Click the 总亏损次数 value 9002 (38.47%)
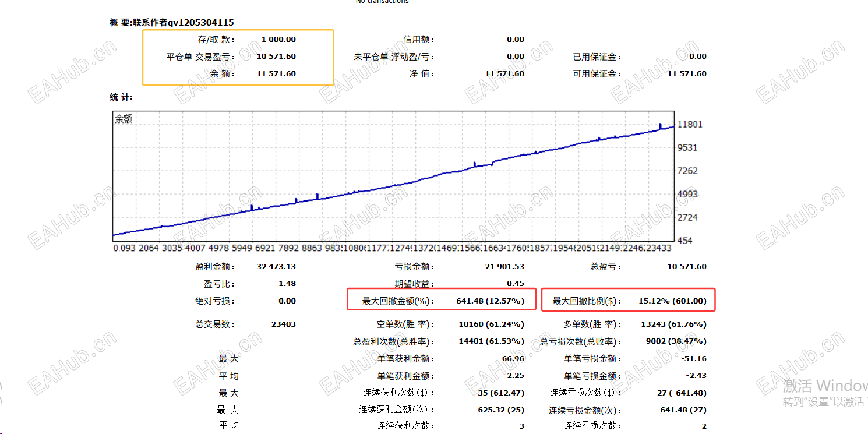Viewport: 868px width, 434px height. 676,341
